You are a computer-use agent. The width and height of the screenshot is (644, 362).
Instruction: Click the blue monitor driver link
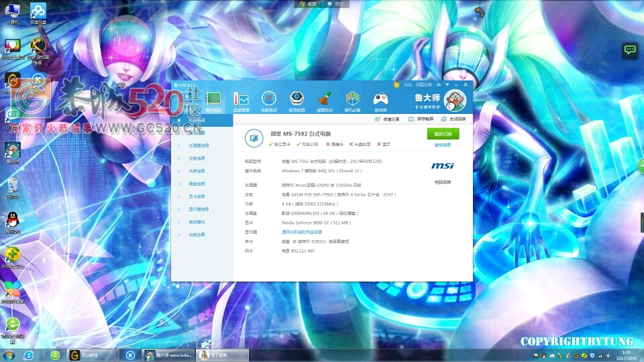tap(301, 232)
